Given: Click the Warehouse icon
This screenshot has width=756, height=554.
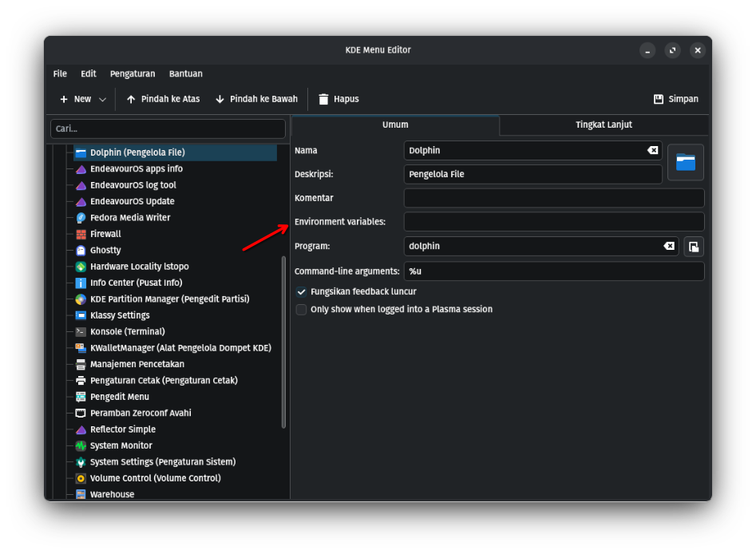Looking at the screenshot, I should click(x=81, y=495).
